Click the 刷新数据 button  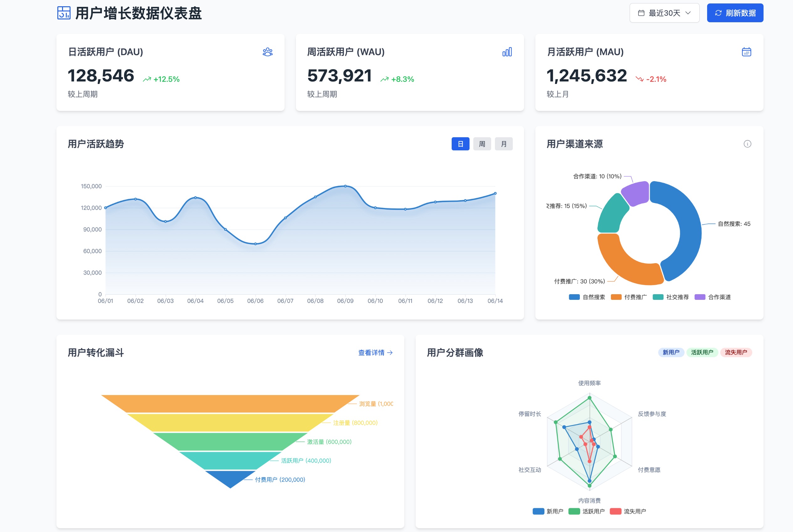(735, 13)
